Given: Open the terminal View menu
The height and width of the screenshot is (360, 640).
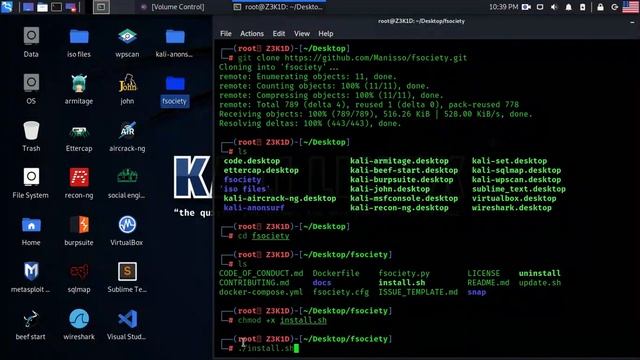Looking at the screenshot, I should (302, 33).
